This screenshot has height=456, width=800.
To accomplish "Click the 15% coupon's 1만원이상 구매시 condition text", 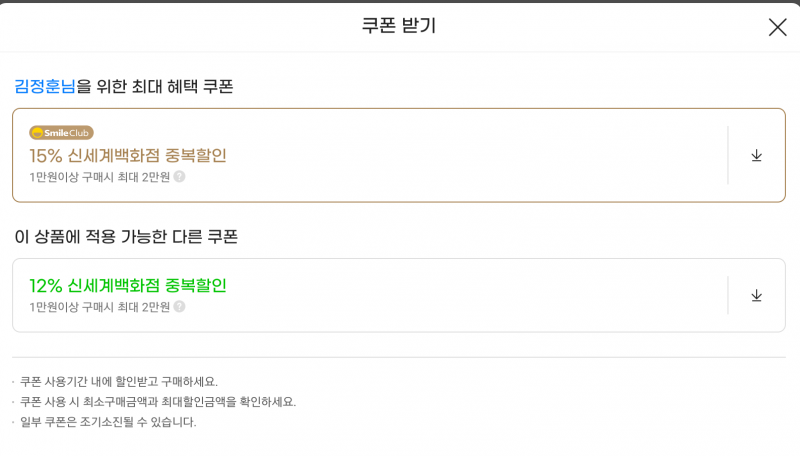I will coord(99,177).
